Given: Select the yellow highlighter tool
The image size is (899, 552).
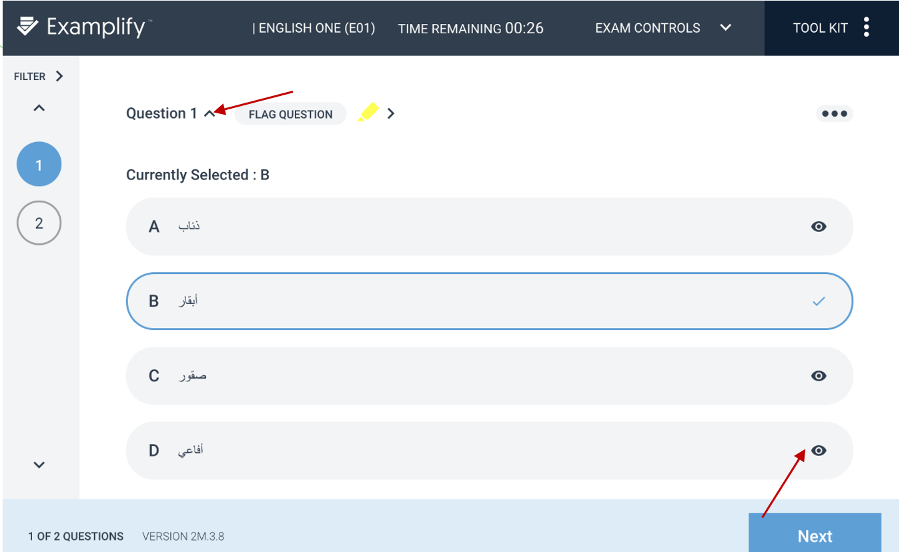Looking at the screenshot, I should click(368, 112).
